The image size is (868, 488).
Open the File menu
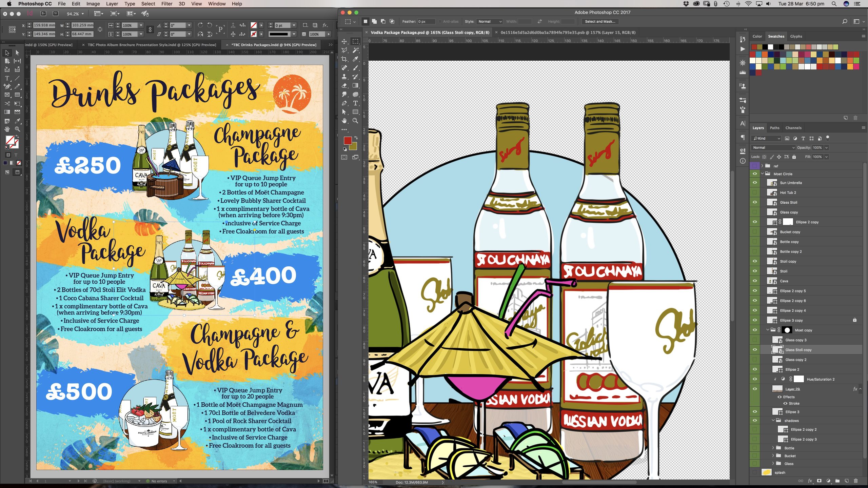(x=62, y=4)
